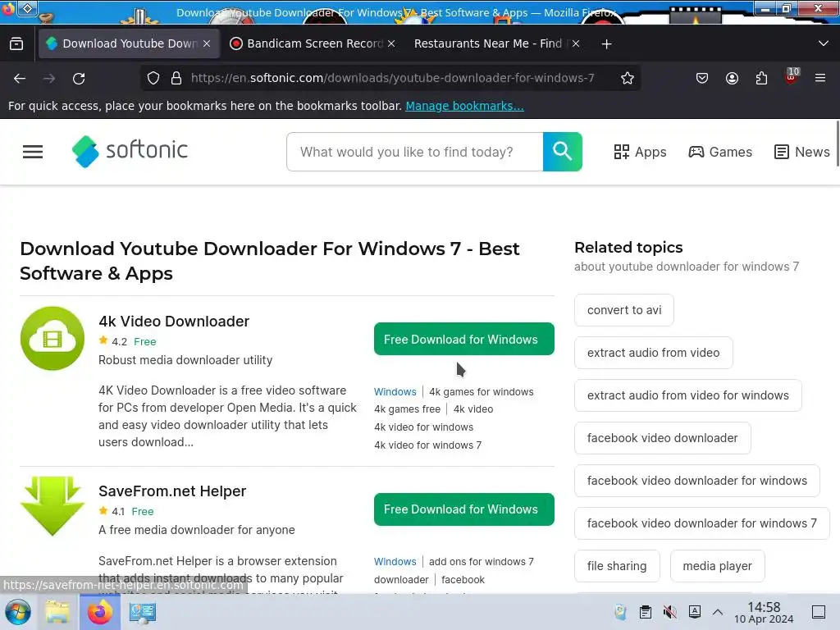
Task: Select the Download Youtube Downloader tab
Action: pyautogui.click(x=129, y=44)
